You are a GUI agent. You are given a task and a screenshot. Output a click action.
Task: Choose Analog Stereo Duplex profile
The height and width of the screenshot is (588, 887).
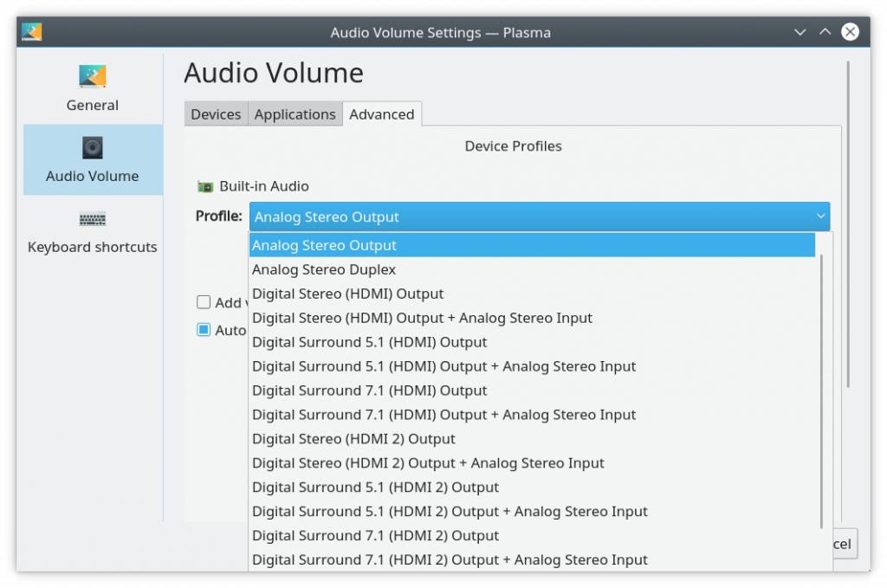point(324,269)
